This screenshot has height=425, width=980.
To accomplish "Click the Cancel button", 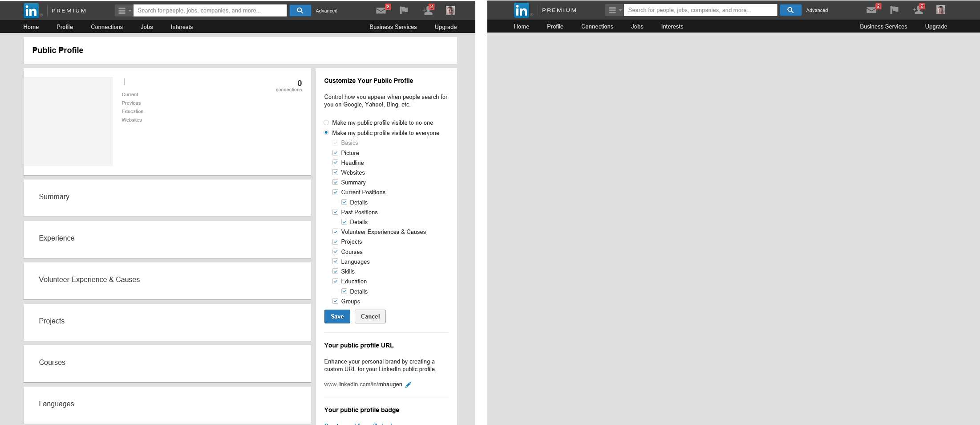I will pos(370,317).
